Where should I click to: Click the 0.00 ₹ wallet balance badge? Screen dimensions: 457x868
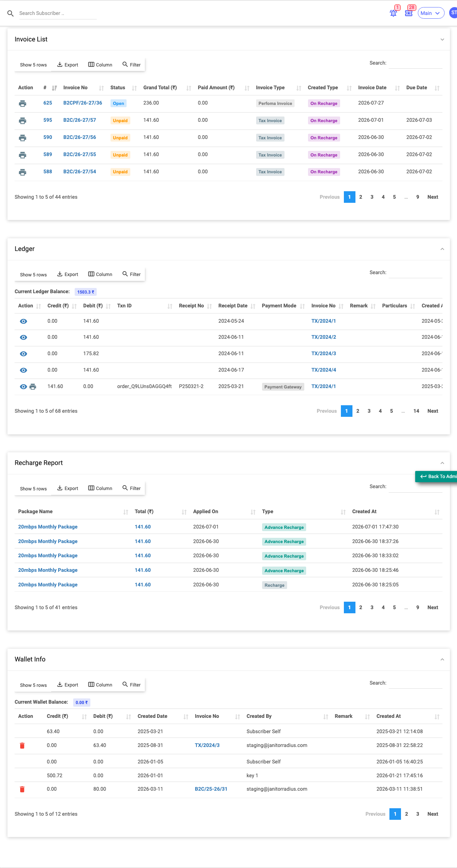[x=82, y=703]
